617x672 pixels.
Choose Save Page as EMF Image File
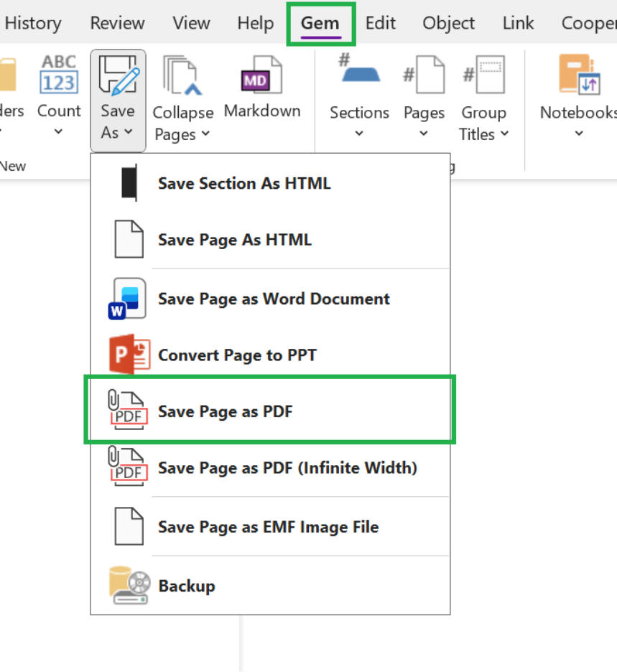[x=271, y=527]
